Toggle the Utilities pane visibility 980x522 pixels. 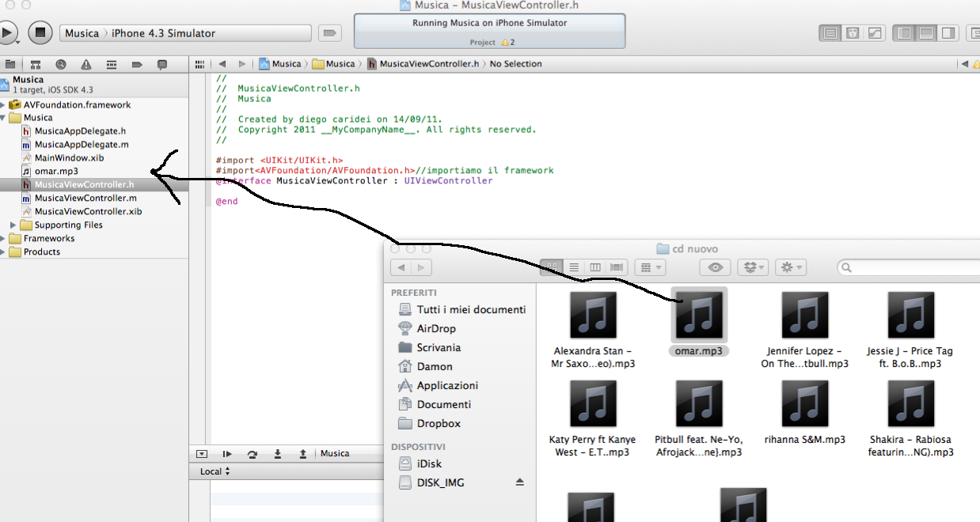[948, 33]
